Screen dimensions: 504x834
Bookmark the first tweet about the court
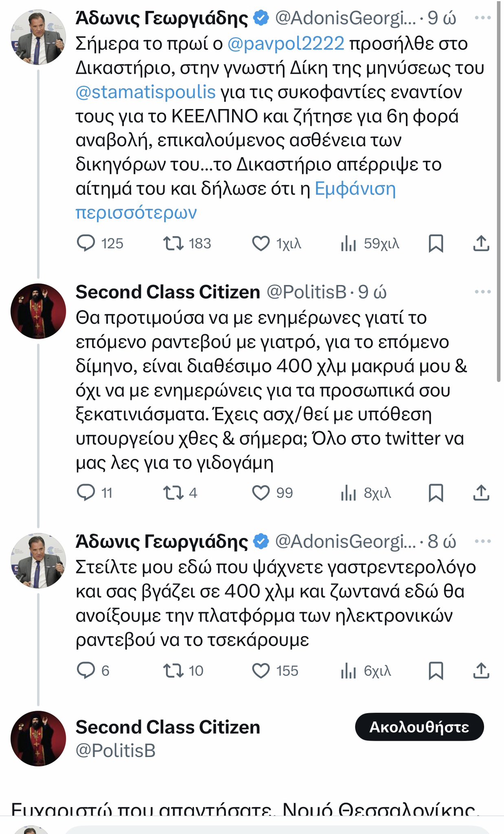coord(436,243)
